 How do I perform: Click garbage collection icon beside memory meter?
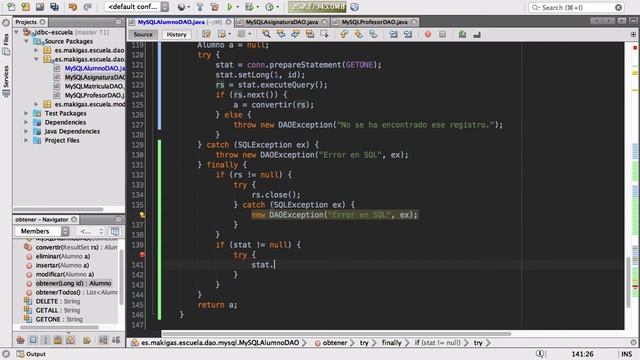click(x=355, y=7)
